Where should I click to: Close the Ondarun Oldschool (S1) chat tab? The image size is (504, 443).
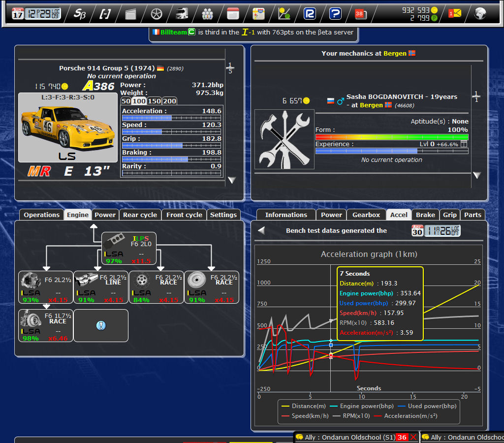(x=413, y=437)
